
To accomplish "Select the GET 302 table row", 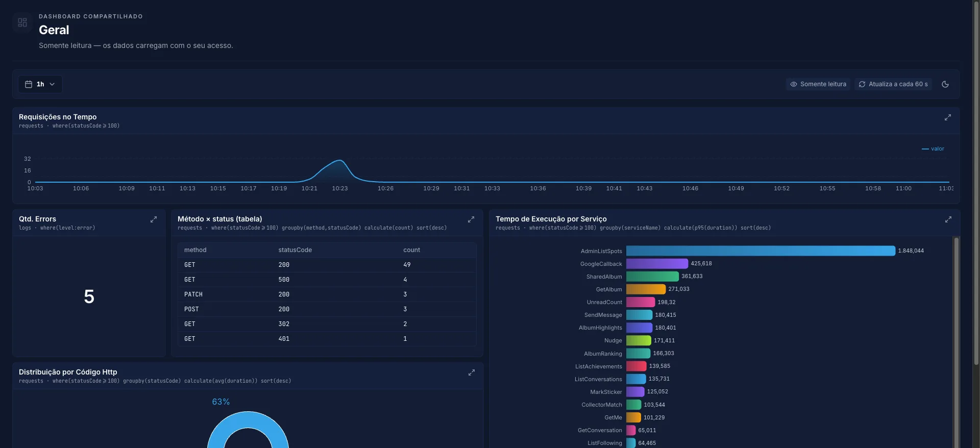I will pos(327,324).
